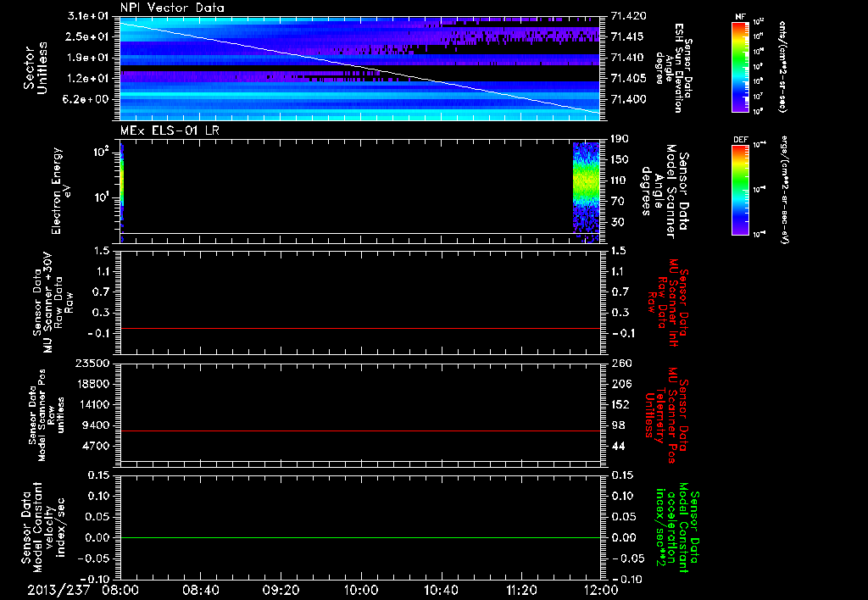Click the "152" telemetry tick label

click(x=620, y=404)
